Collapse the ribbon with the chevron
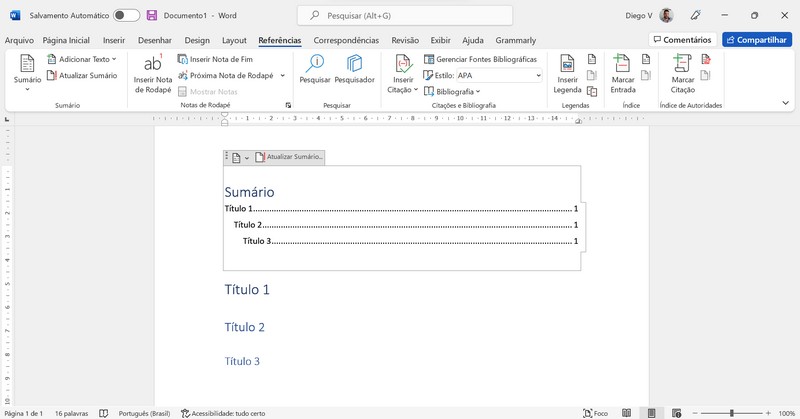 coord(785,103)
